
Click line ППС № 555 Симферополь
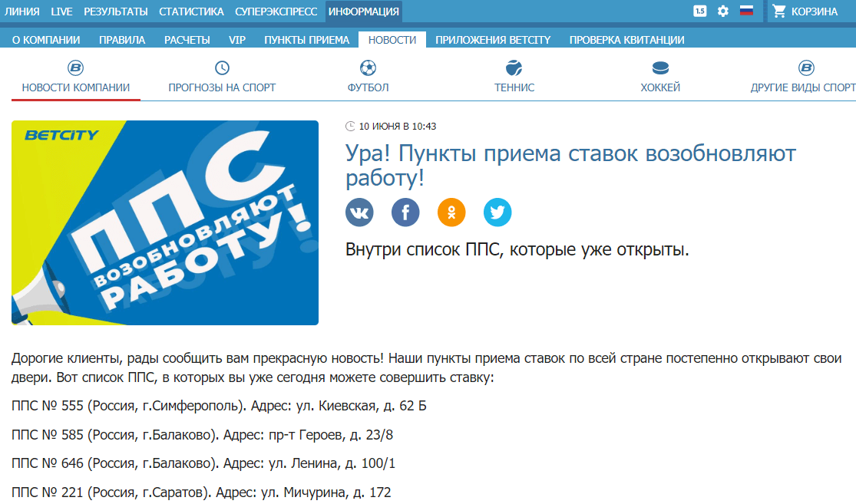coord(219,406)
